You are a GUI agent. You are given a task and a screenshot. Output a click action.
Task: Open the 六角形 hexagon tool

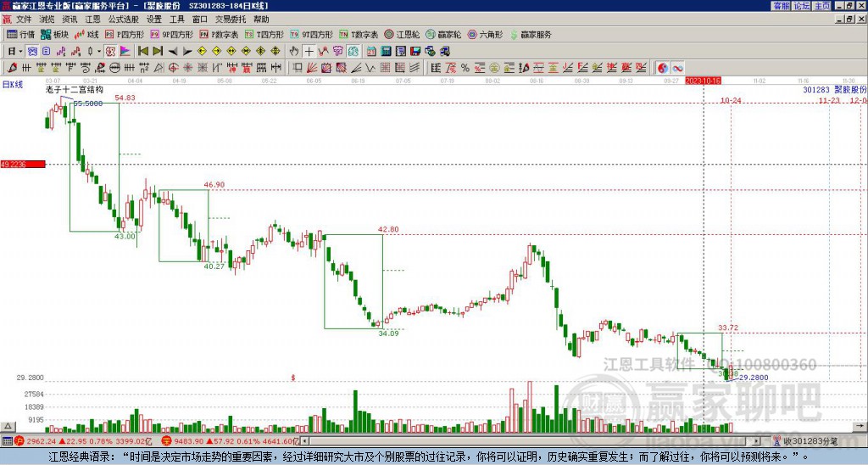(485, 34)
